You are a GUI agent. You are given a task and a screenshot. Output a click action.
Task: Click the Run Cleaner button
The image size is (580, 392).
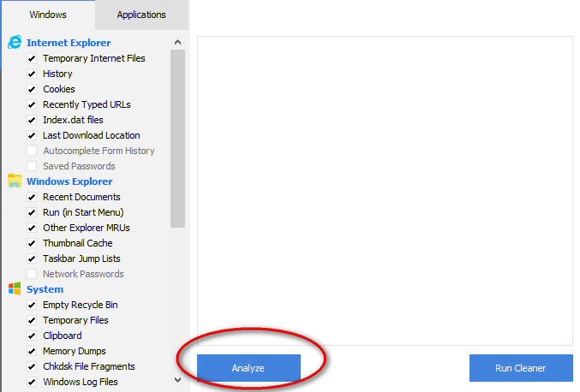[x=521, y=368]
